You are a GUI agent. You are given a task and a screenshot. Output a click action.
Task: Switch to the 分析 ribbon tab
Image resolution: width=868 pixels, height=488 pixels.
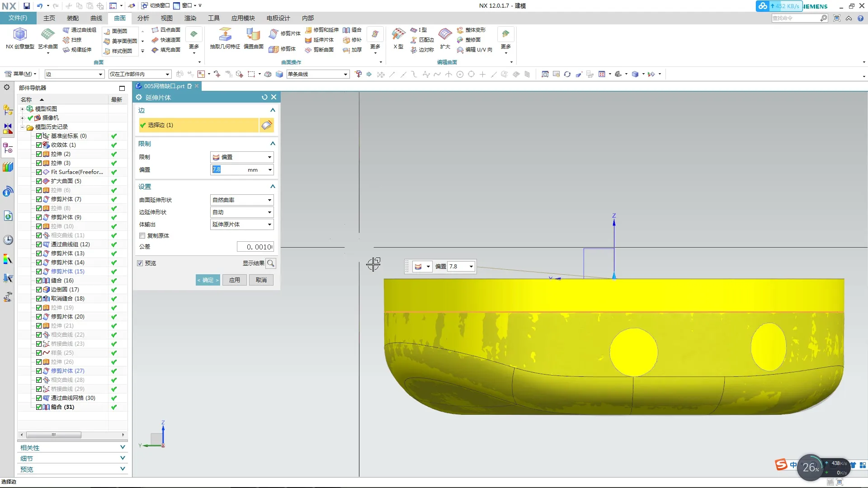(x=143, y=18)
